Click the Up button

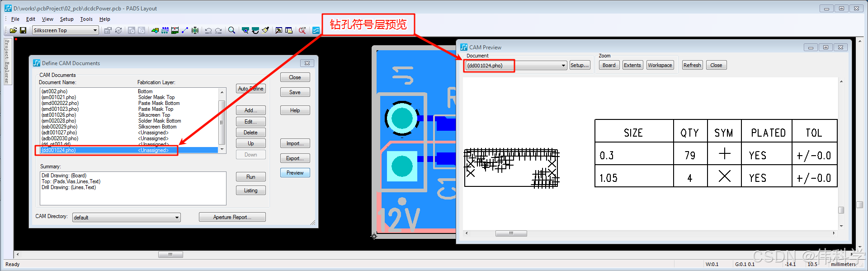251,143
